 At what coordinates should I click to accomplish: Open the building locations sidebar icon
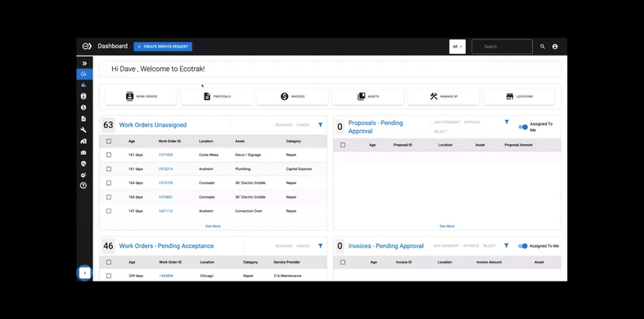(83, 142)
